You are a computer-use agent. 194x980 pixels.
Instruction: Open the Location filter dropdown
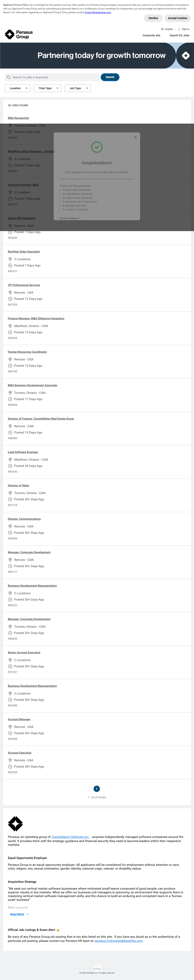17,88
